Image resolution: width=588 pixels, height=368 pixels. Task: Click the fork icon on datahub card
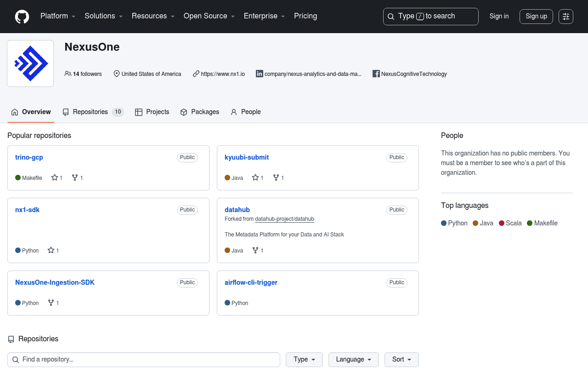pyautogui.click(x=255, y=250)
